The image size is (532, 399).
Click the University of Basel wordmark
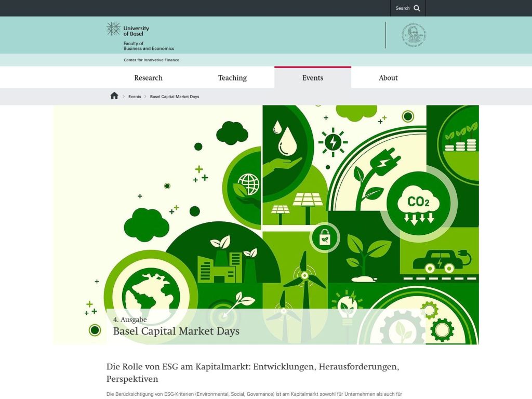136,30
